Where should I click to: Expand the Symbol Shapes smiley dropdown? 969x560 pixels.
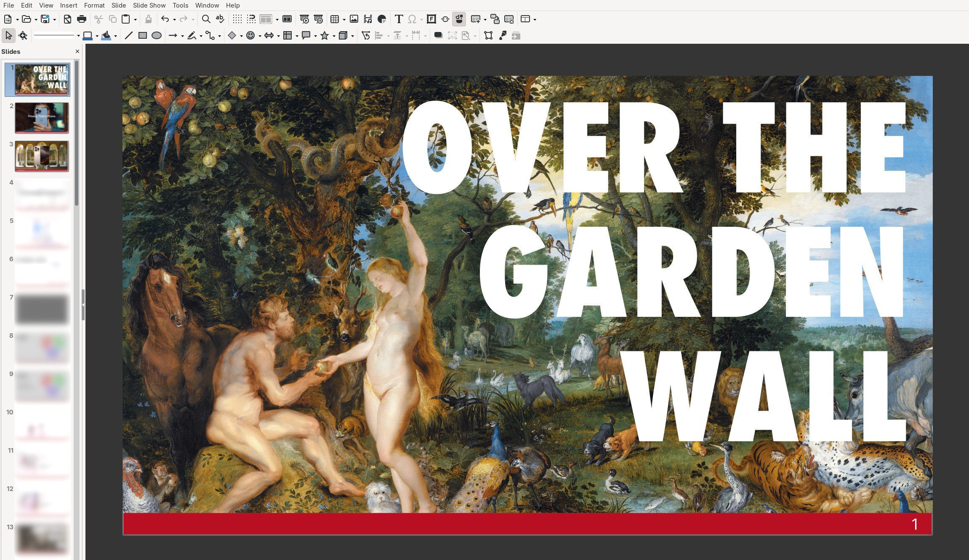tap(260, 36)
